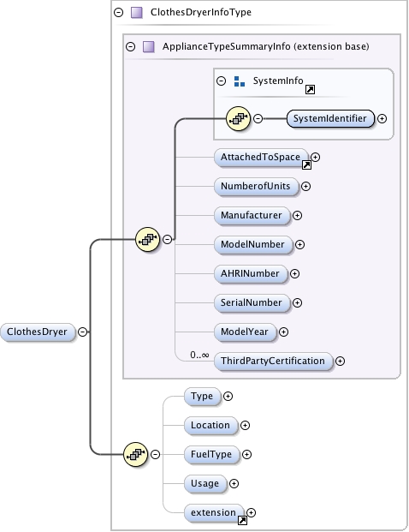Select the Type element node
This screenshot has height=532, width=409.
tap(202, 397)
